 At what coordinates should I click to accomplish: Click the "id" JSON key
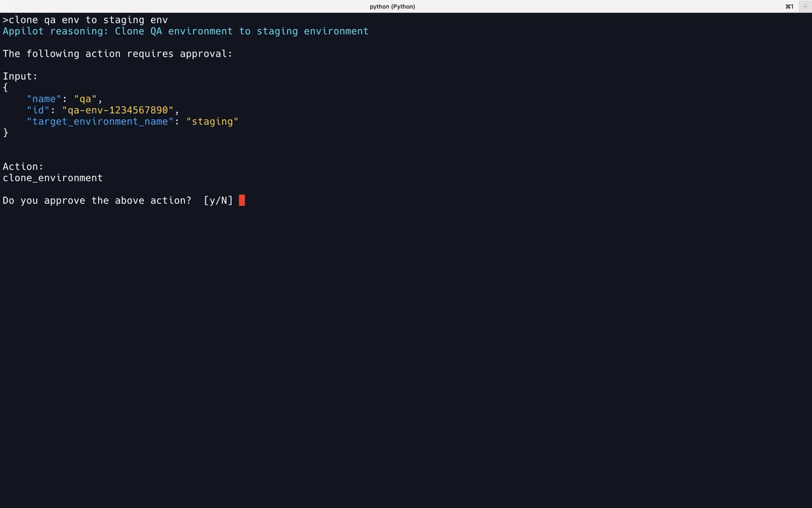click(38, 110)
